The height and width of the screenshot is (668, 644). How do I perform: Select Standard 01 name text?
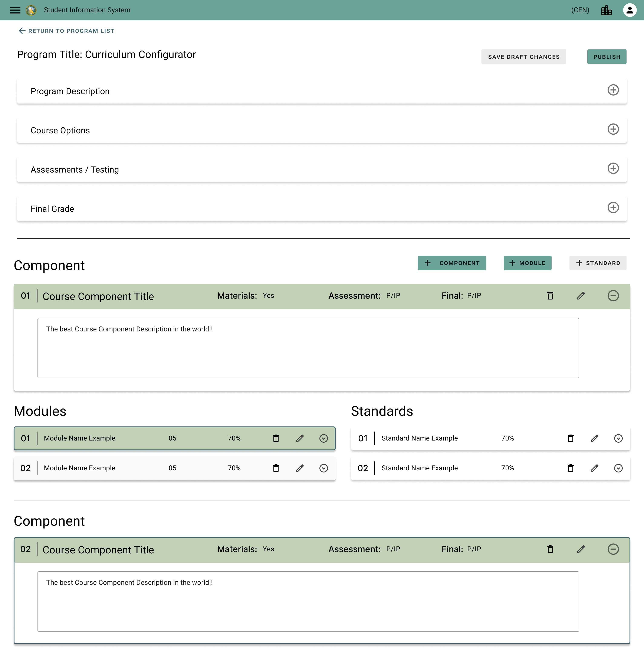(420, 439)
